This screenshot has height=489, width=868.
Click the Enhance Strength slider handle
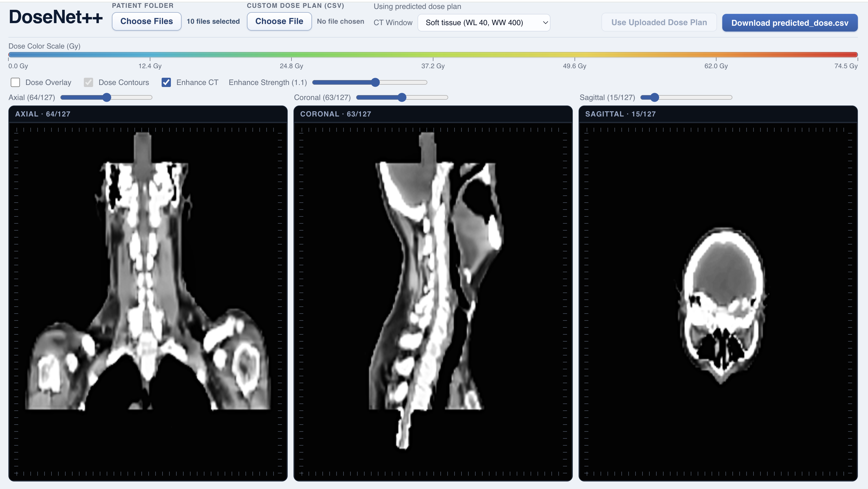tap(375, 82)
